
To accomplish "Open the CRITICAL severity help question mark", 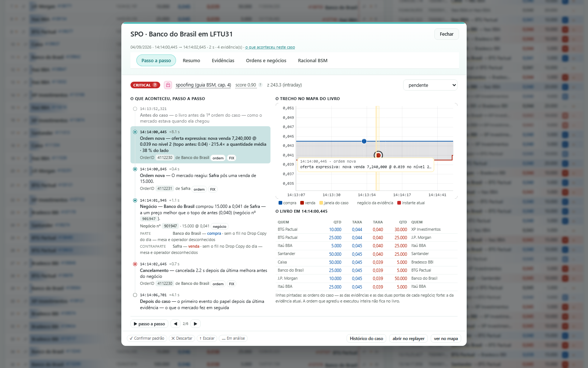I will pos(155,85).
